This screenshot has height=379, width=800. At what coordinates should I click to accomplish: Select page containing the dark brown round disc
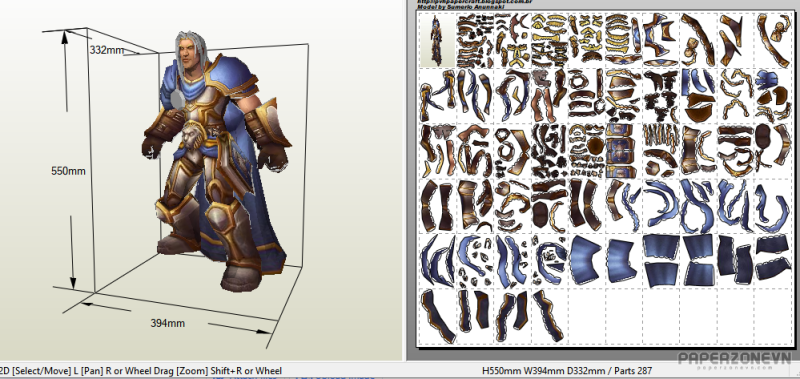tap(585, 150)
